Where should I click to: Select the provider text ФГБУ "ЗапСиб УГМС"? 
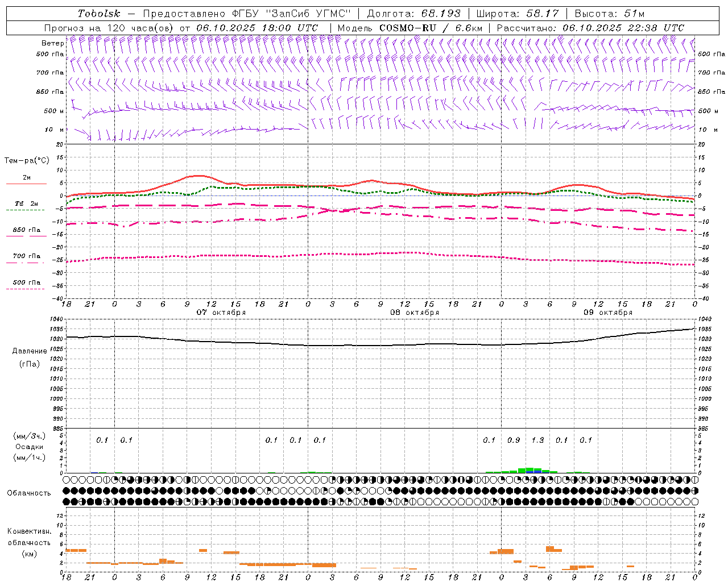(x=291, y=14)
